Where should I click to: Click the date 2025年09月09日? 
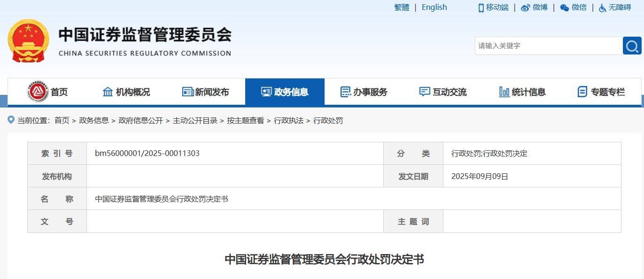(x=480, y=177)
